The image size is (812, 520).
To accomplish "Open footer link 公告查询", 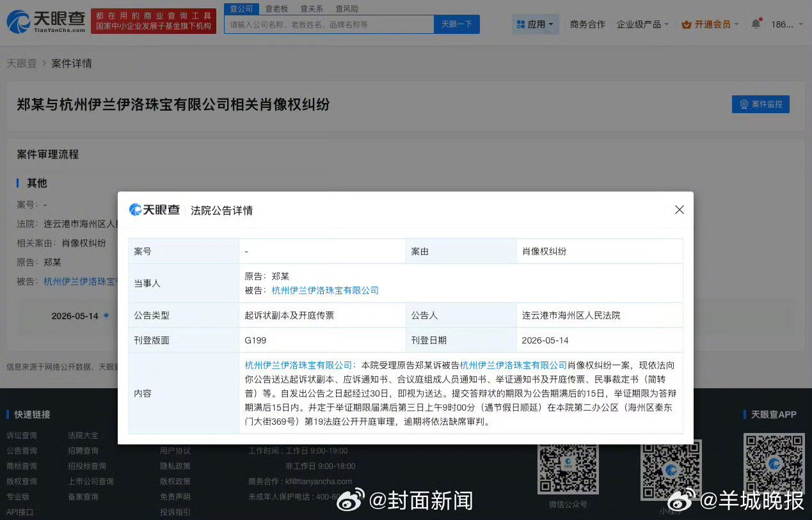I will pos(22,451).
